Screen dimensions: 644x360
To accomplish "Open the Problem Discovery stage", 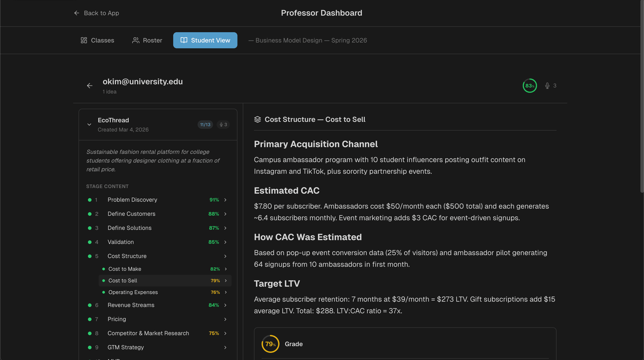I will click(132, 200).
